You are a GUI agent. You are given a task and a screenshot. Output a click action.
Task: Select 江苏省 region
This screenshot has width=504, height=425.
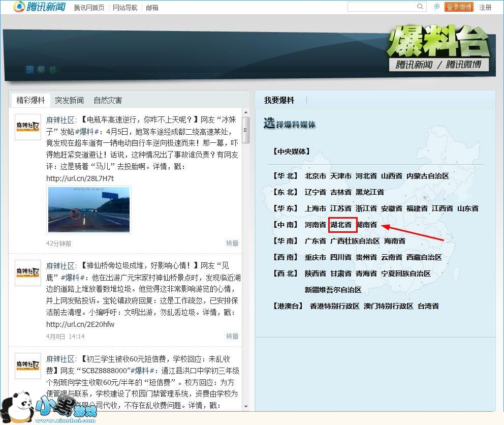click(x=341, y=208)
